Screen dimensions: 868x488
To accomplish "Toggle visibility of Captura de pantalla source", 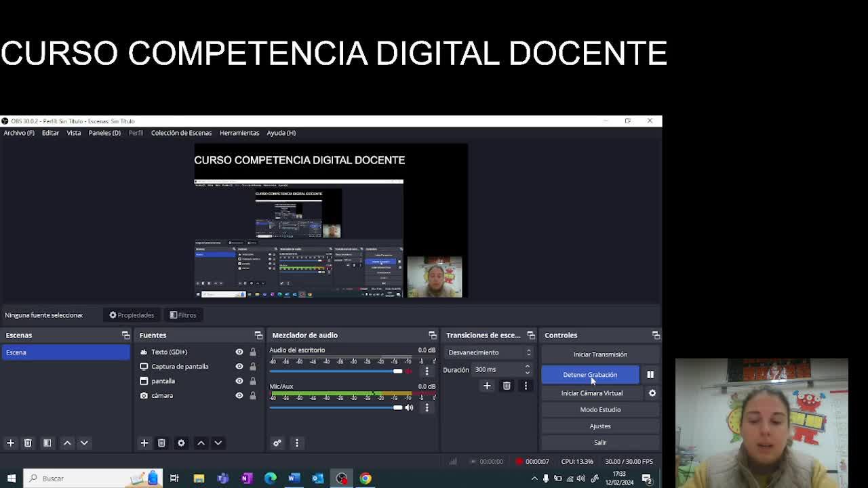I will click(239, 367).
